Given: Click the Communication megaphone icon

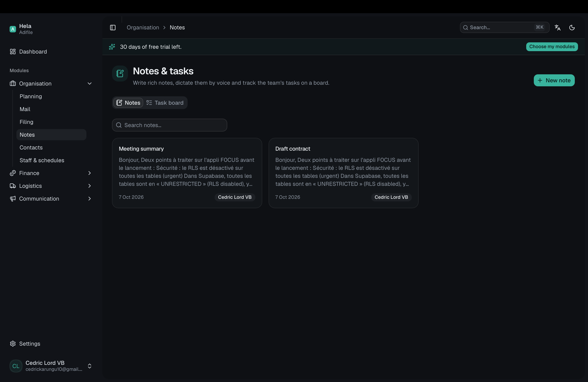Looking at the screenshot, I should [13, 199].
